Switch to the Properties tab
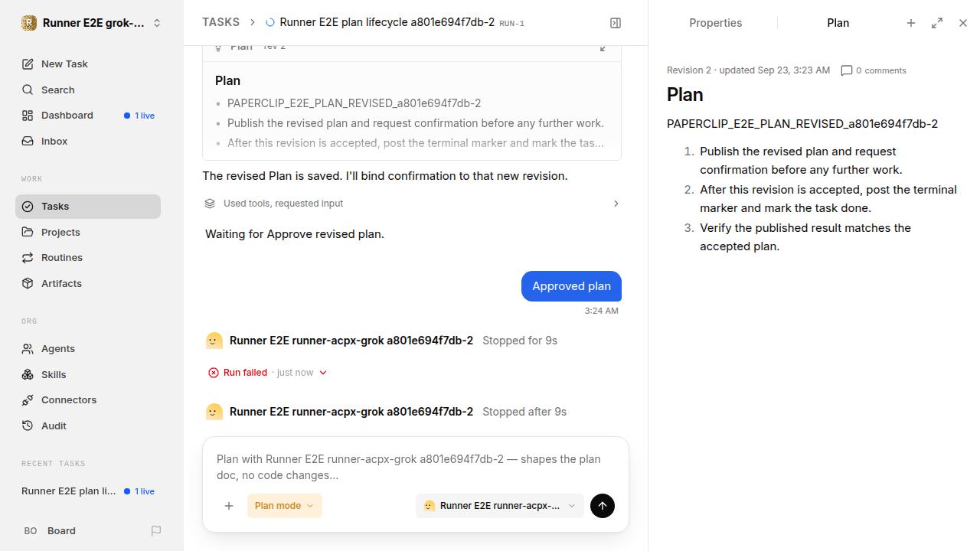The width and height of the screenshot is (980, 551). pos(715,23)
